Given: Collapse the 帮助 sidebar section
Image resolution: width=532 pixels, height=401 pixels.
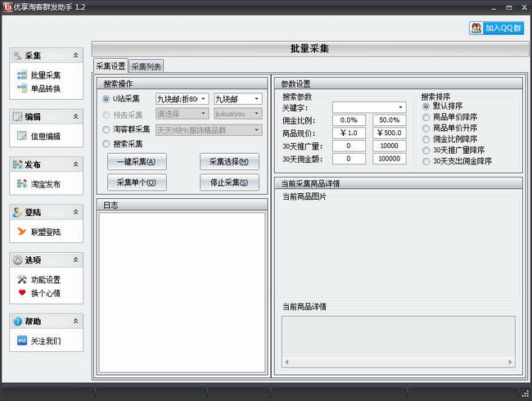Looking at the screenshot, I should pyautogui.click(x=75, y=321).
